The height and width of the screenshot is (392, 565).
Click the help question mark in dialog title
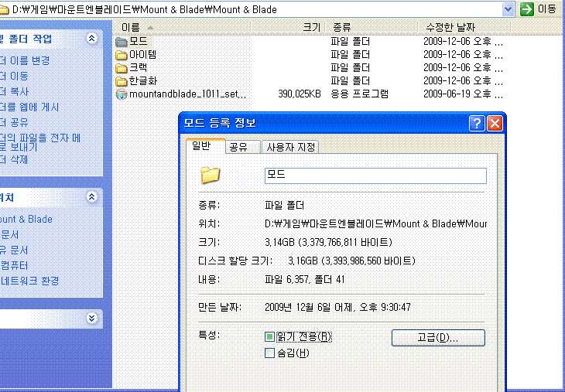pos(477,123)
